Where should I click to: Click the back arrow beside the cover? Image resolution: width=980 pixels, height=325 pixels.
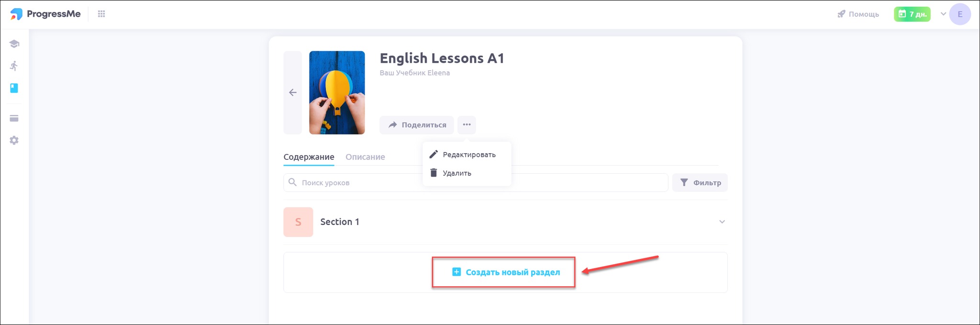tap(293, 93)
